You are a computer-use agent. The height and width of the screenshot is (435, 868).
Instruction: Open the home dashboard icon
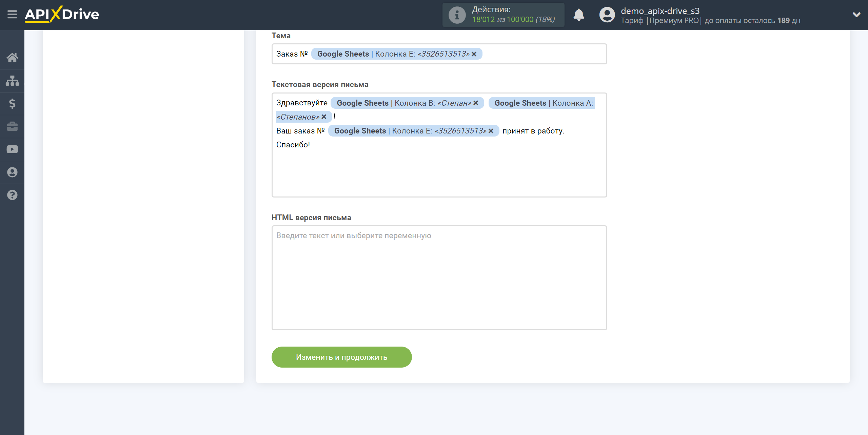click(12, 58)
